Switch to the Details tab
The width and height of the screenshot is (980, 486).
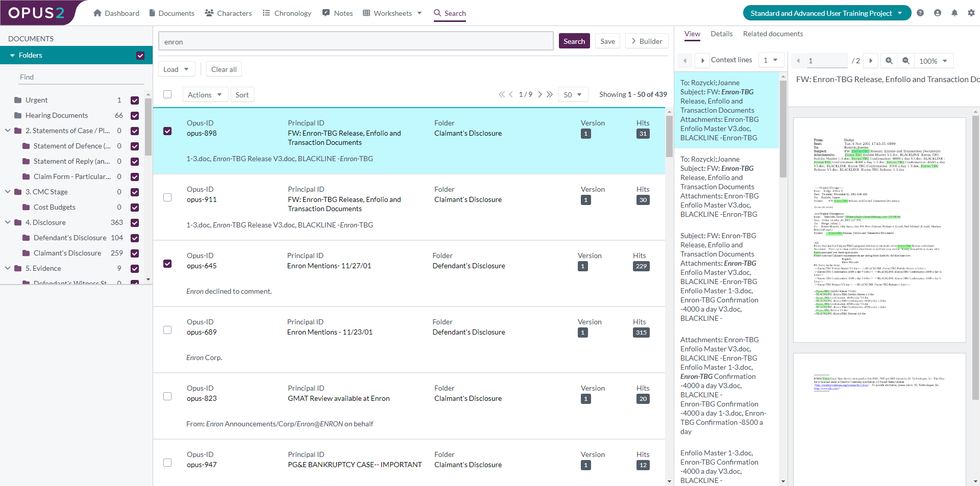[x=721, y=34]
